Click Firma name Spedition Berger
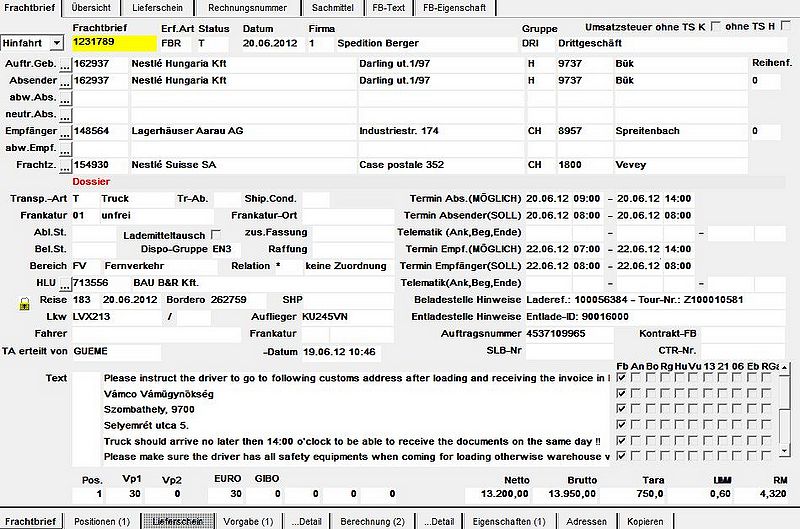 click(427, 43)
